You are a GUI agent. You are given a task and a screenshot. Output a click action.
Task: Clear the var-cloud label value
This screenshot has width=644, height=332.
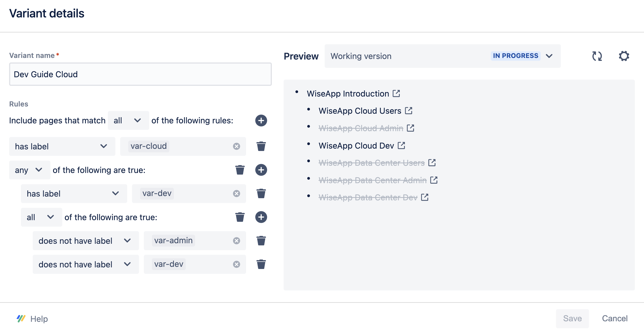coord(236,146)
